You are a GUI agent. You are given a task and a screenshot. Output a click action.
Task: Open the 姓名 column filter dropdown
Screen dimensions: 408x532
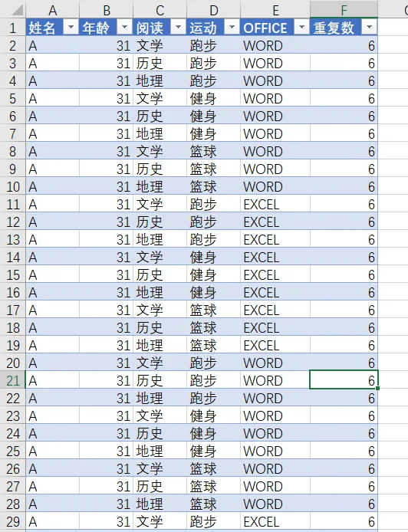71,27
